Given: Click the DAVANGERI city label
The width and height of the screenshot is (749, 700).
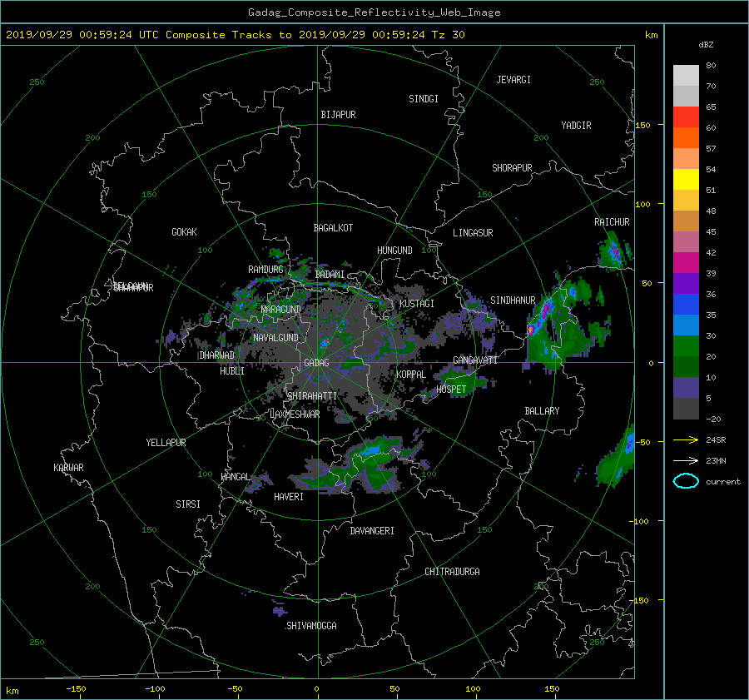Looking at the screenshot, I should pos(372,531).
